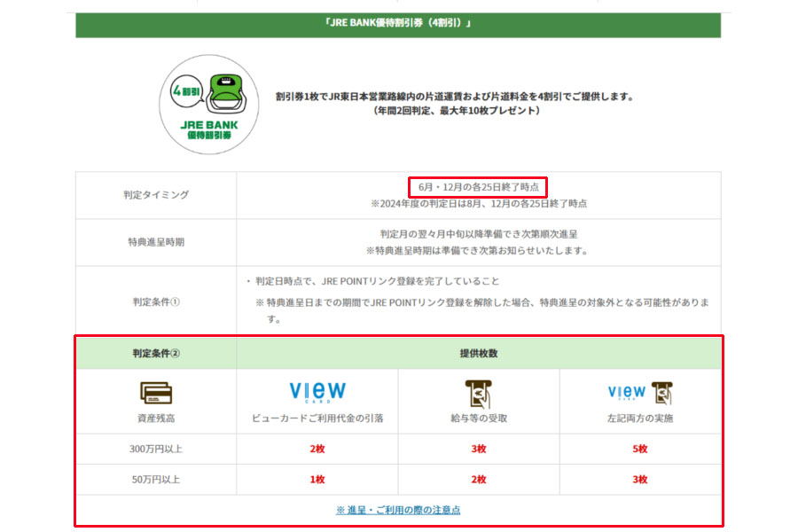798x532 pixels.
Task: Click the view card logo above ビューカードご利用代金の引落
Action: 317,392
